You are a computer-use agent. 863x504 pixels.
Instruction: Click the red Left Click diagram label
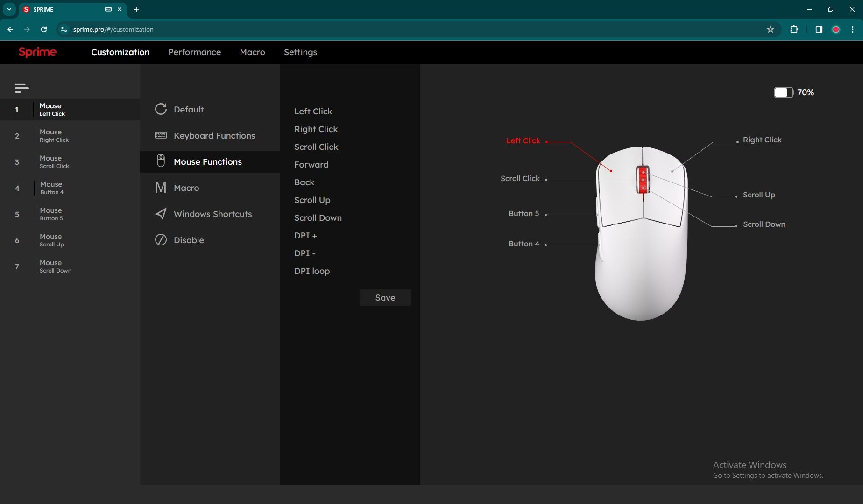pyautogui.click(x=523, y=140)
